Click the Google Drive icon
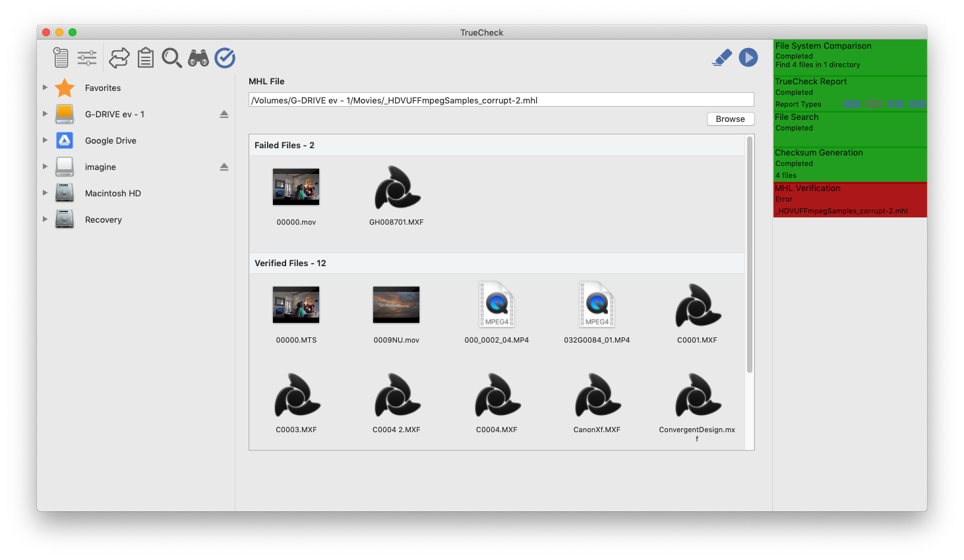 tap(65, 140)
